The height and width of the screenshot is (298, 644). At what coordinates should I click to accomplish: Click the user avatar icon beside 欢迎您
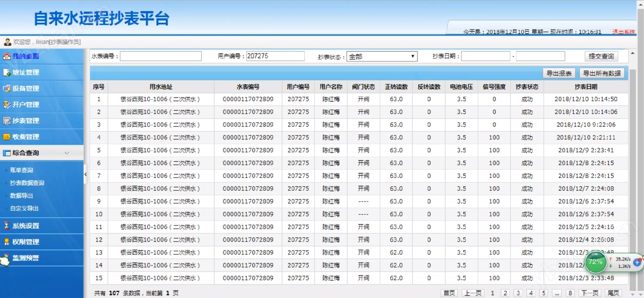(x=8, y=42)
